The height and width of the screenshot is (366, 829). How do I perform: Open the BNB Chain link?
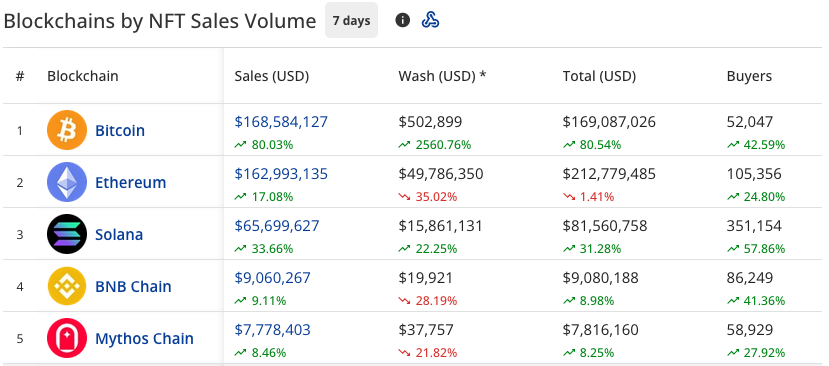133,286
